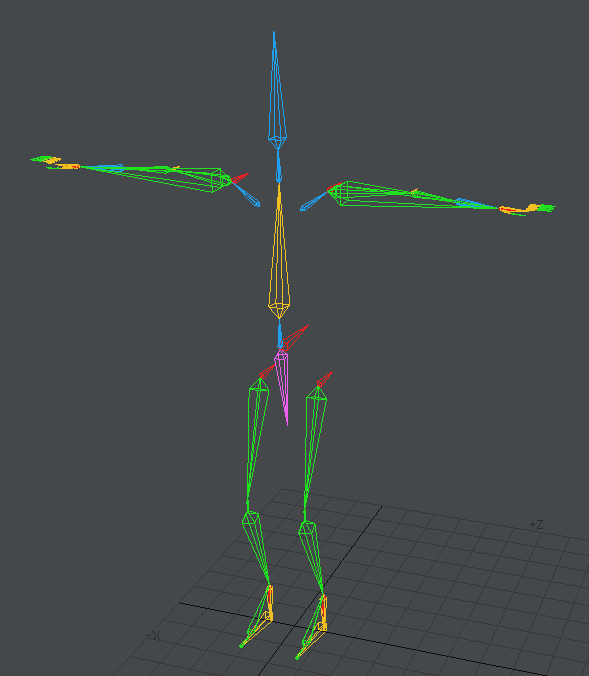The height and width of the screenshot is (676, 589).
Task: Select the blue clavicle bone on the left side
Action: [247, 194]
